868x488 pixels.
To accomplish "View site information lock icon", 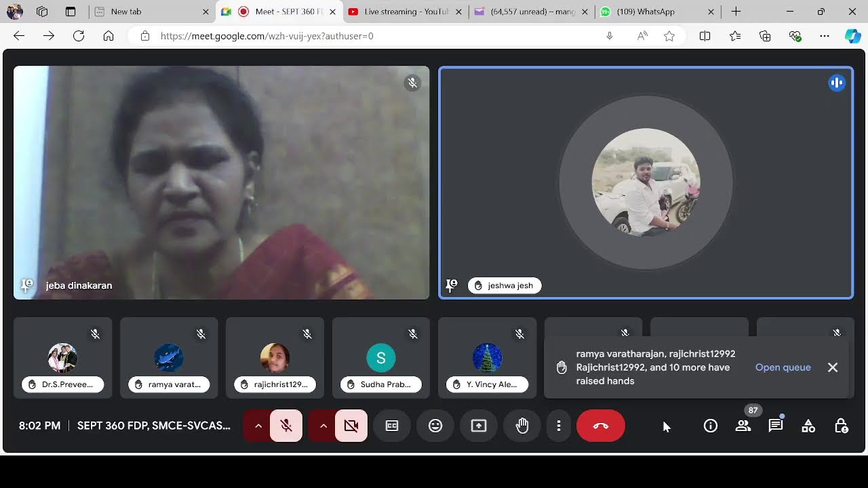I will pos(145,36).
